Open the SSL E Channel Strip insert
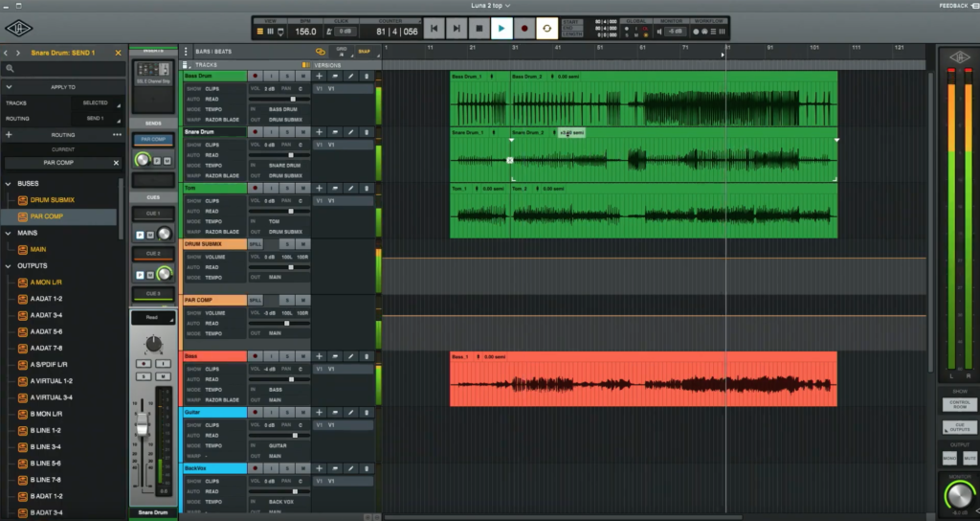Screen dimensions: 980x521 pos(153,73)
